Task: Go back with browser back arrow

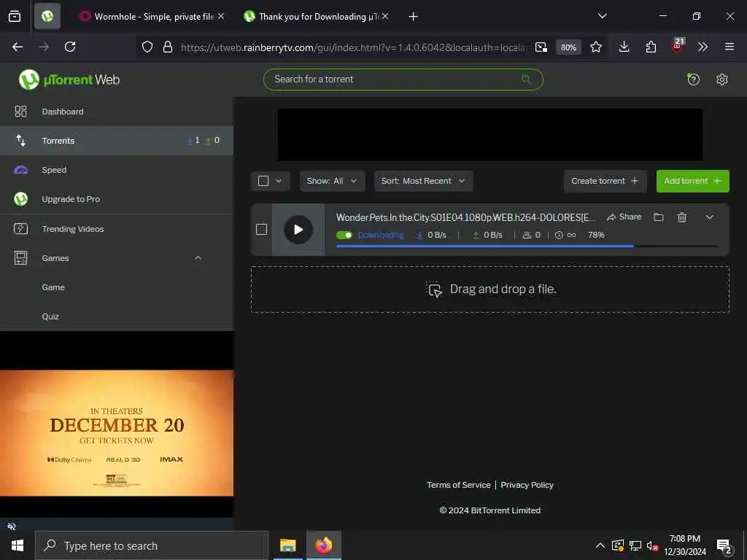Action: coord(18,47)
